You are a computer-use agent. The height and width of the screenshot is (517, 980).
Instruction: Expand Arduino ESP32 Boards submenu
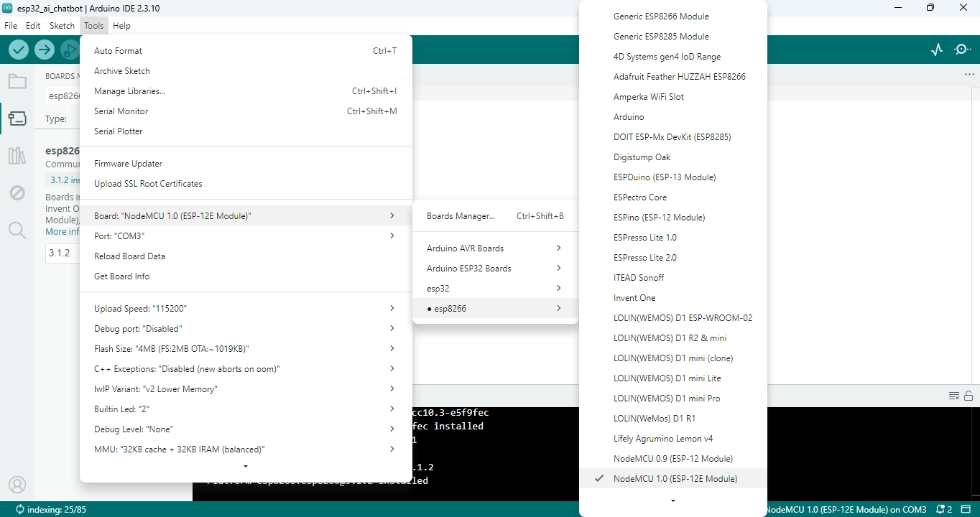pyautogui.click(x=495, y=269)
